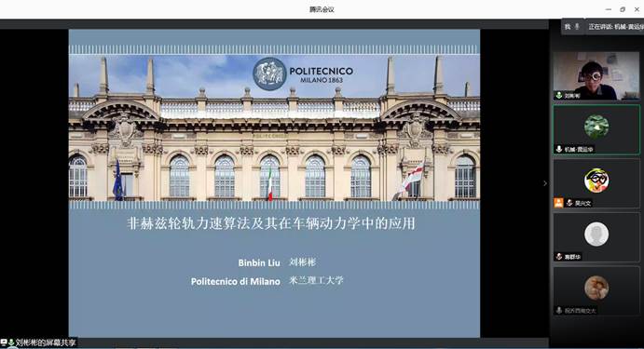The height and width of the screenshot is (349, 644).
Task: Collapse the participant video sidebar with the chevron
Action: tap(545, 183)
